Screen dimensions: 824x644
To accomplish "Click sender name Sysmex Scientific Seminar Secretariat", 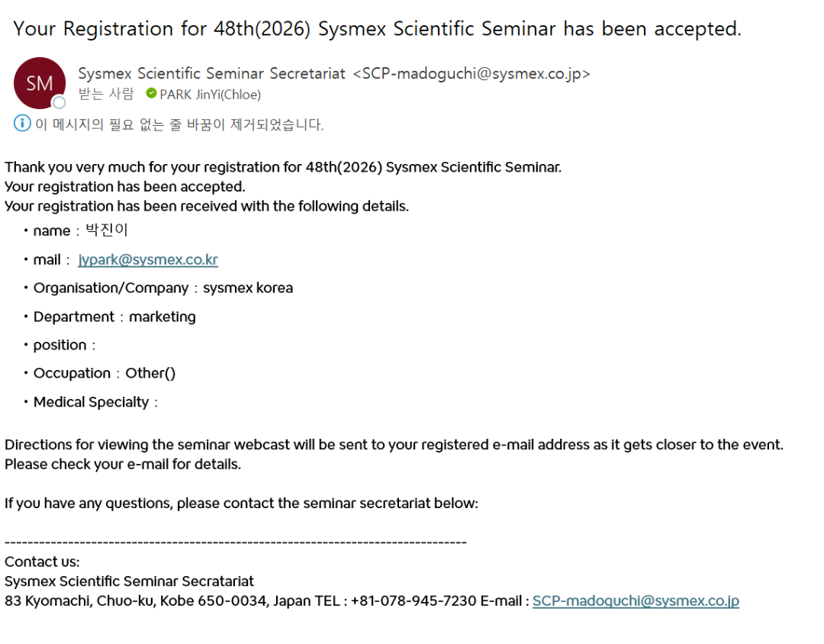I will tap(213, 73).
